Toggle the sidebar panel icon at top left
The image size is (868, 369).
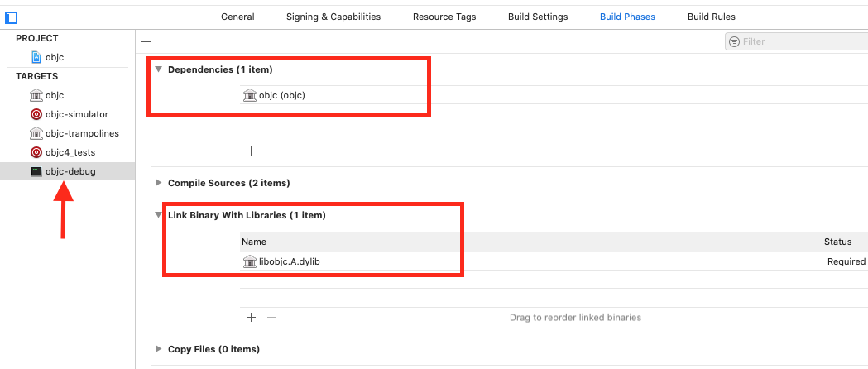pos(12,17)
